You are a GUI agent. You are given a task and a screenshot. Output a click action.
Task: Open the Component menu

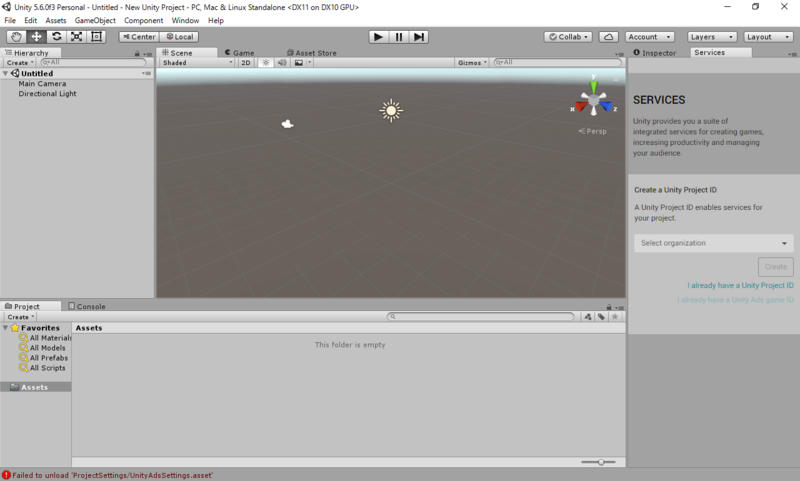pos(143,20)
